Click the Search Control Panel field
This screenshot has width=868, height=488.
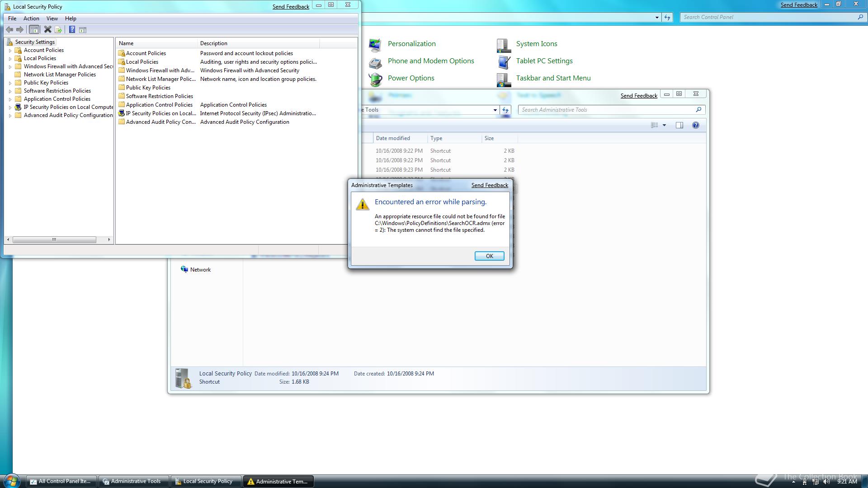773,17
